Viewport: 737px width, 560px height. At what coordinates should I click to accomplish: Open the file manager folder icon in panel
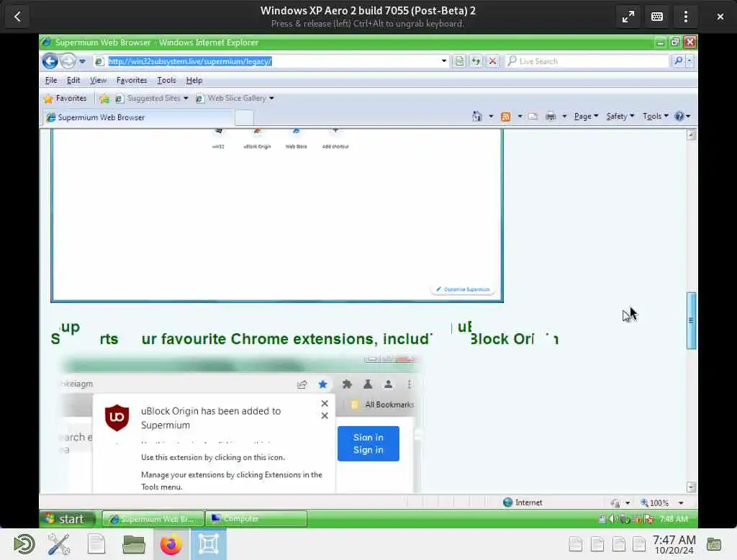133,544
